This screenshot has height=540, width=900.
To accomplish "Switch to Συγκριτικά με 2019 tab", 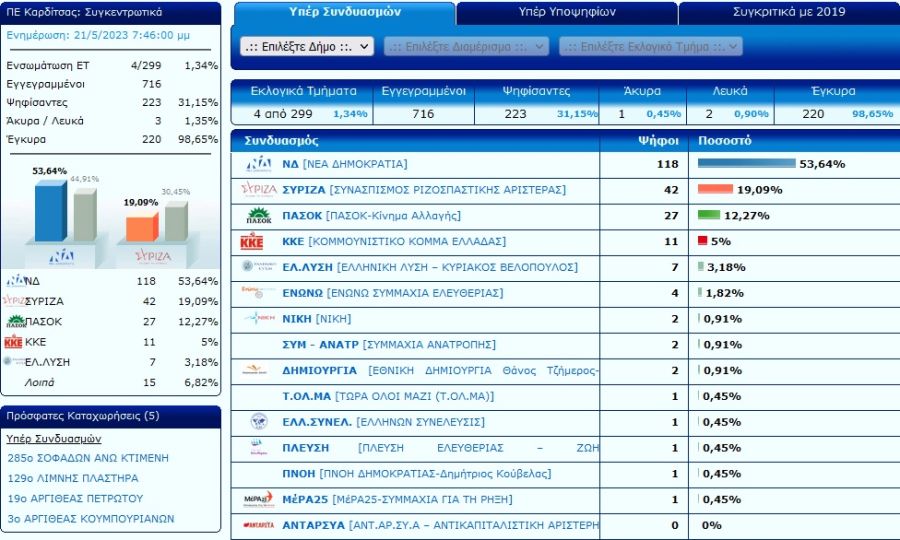I will 789,12.
